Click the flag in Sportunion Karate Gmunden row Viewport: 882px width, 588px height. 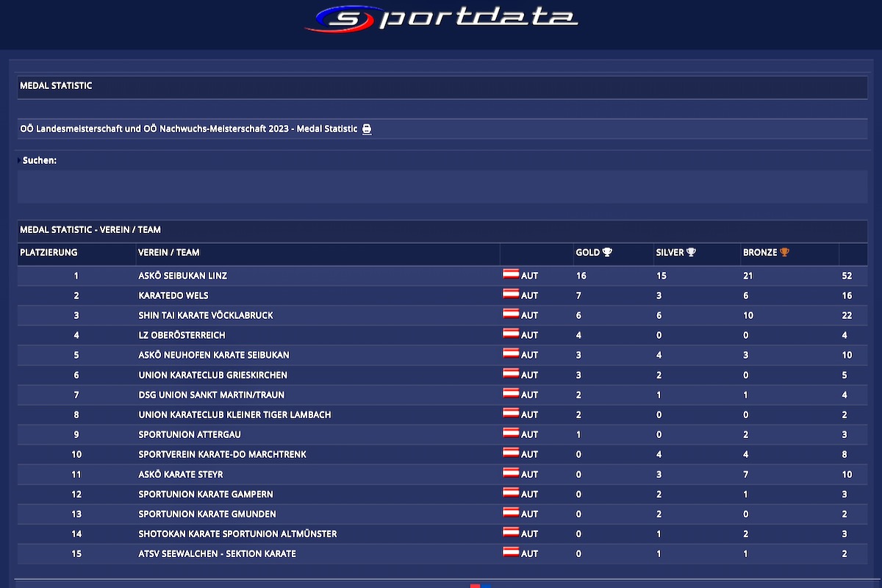click(x=511, y=513)
